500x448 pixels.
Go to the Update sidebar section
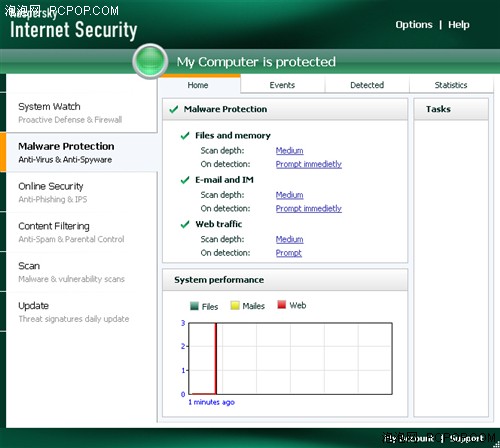(x=82, y=312)
